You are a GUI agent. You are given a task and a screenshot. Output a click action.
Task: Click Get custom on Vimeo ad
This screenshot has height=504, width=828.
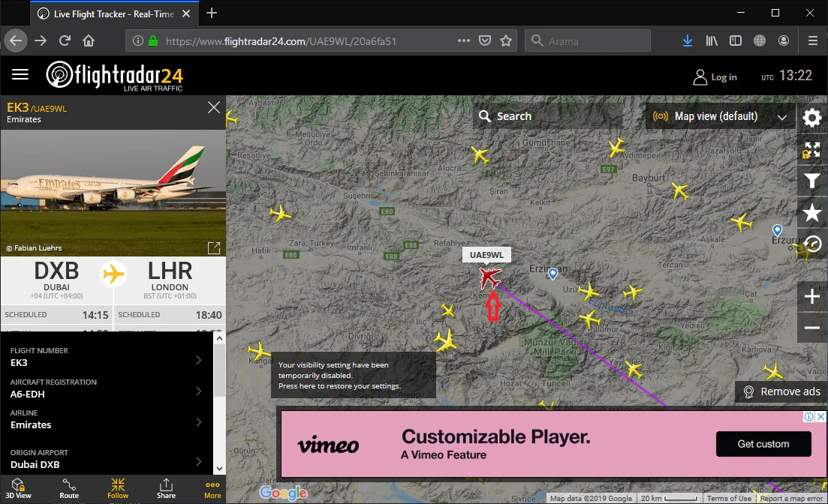(x=763, y=444)
